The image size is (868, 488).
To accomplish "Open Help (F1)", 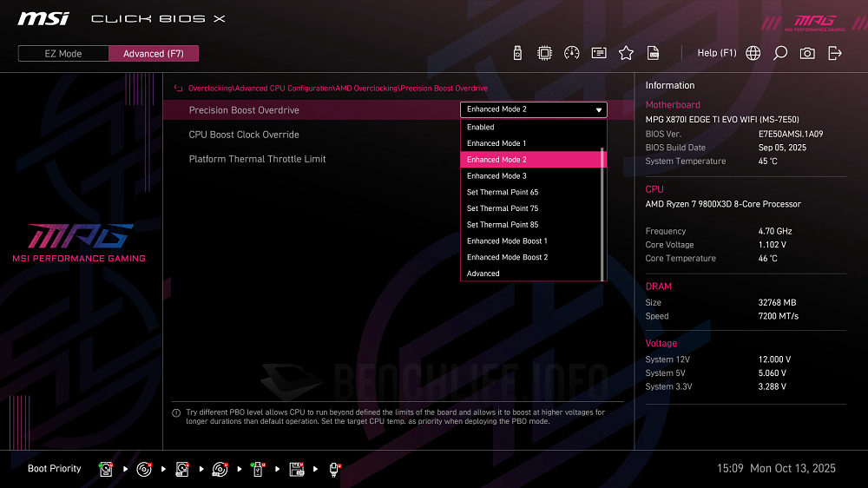I will (716, 53).
